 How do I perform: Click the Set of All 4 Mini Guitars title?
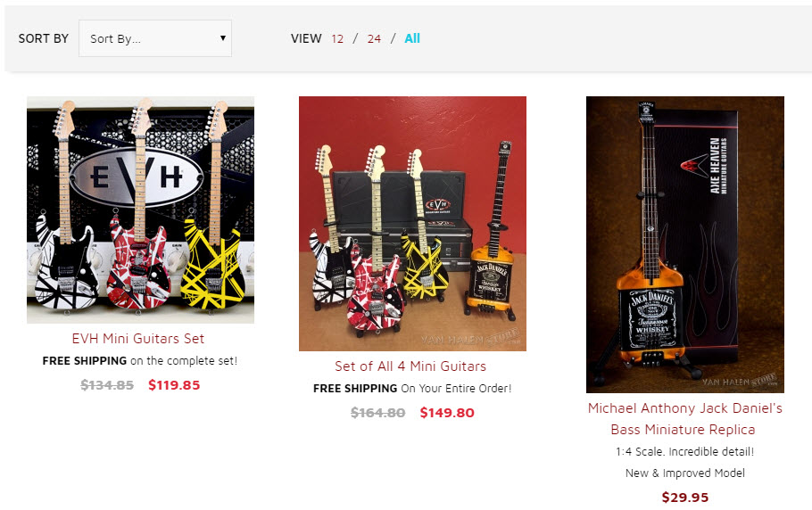(x=410, y=366)
